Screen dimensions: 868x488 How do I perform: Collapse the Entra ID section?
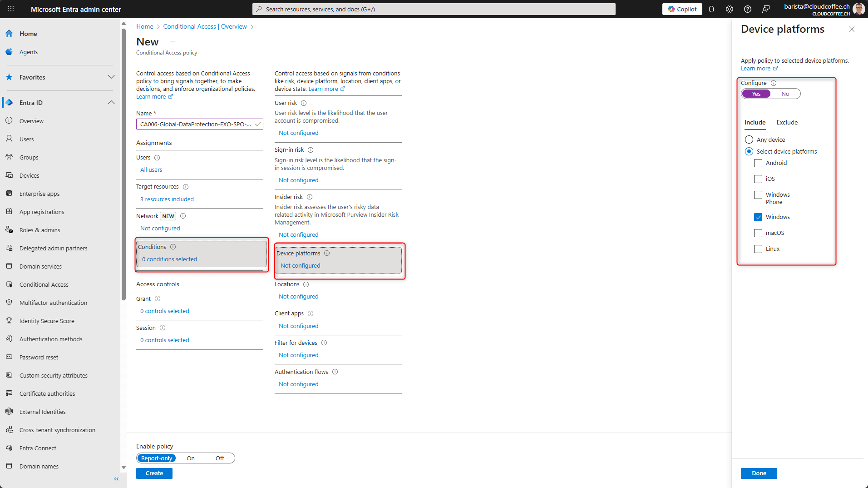click(111, 103)
